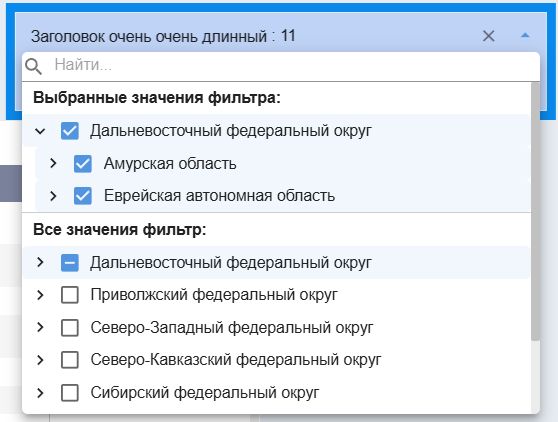Expand Сибирский федеральный округ chevron

click(x=40, y=393)
